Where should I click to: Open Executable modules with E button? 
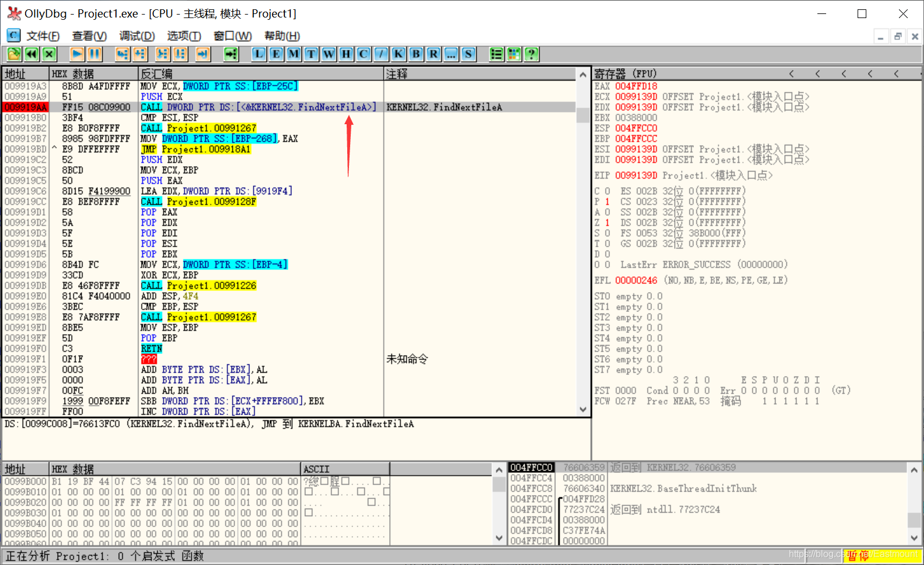coord(276,54)
